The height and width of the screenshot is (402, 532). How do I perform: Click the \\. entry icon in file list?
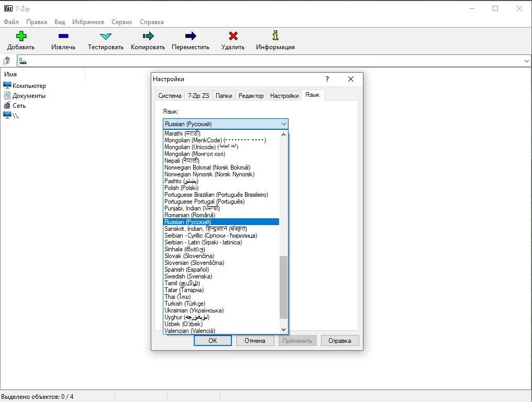pos(7,115)
